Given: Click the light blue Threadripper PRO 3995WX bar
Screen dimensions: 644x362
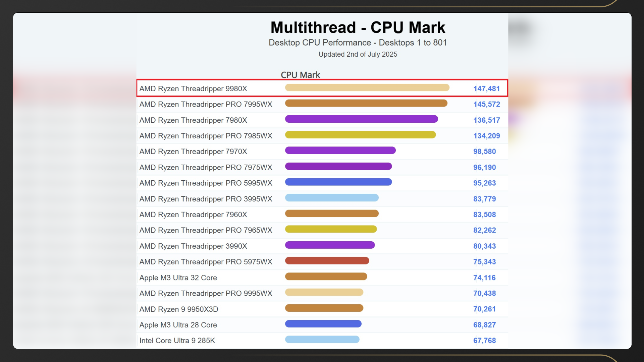Looking at the screenshot, I should (332, 198).
